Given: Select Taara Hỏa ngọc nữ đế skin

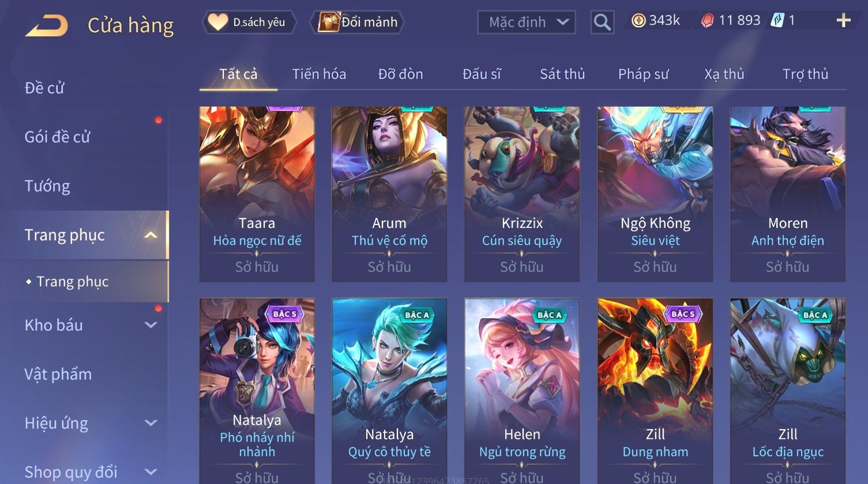Looking at the screenshot, I should (x=257, y=194).
